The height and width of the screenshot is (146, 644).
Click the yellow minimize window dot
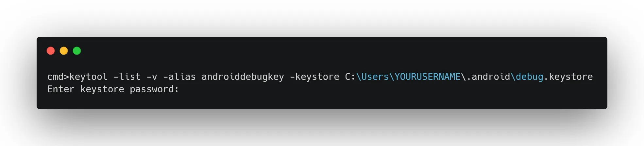pos(64,51)
